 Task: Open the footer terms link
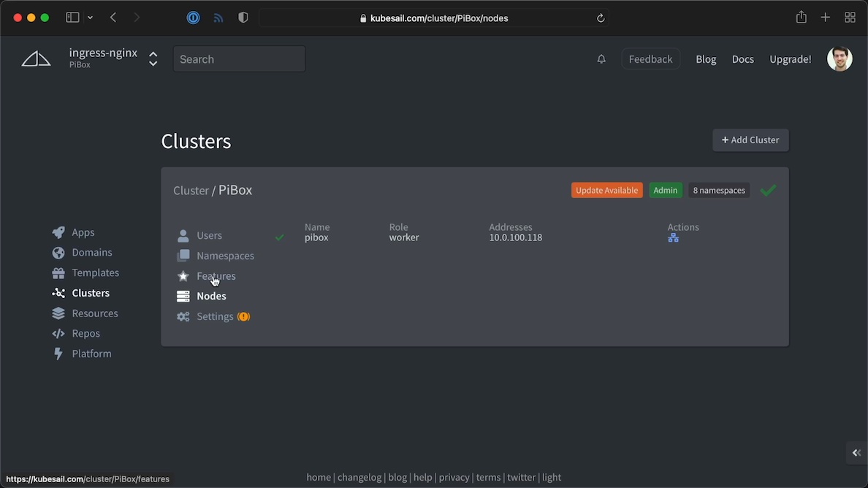click(x=488, y=477)
